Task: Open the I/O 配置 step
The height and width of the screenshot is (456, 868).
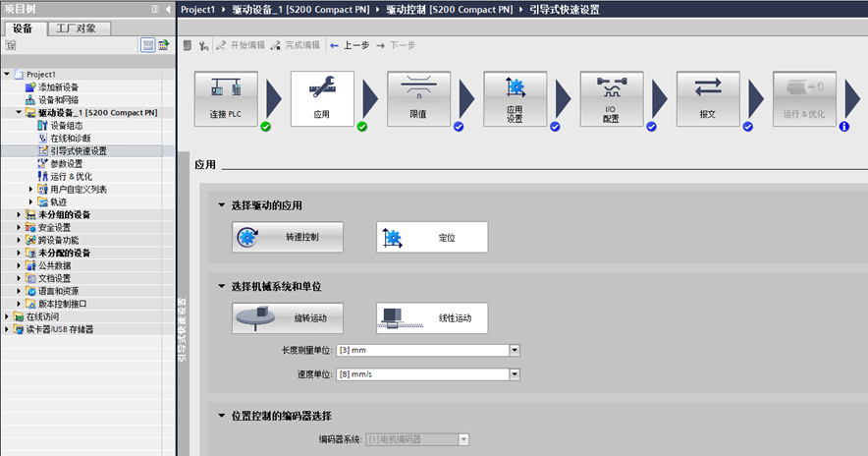Action: (611, 98)
